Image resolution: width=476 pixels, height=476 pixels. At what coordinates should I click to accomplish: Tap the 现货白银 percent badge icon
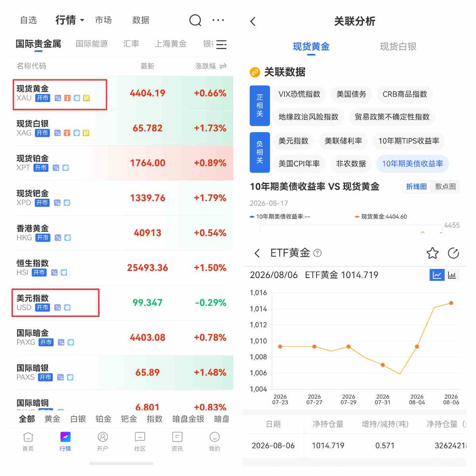(x=58, y=133)
